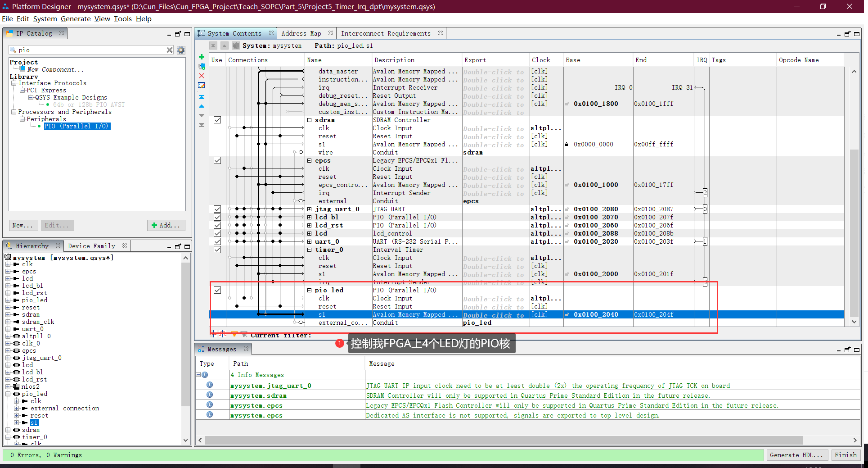Collapse the epcs component row
The width and height of the screenshot is (868, 468).
tap(310, 161)
